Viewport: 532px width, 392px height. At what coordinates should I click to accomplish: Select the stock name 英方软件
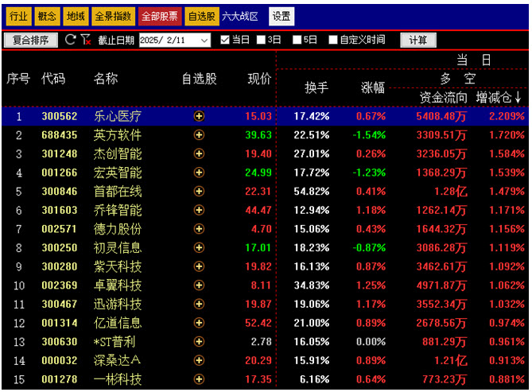point(118,135)
